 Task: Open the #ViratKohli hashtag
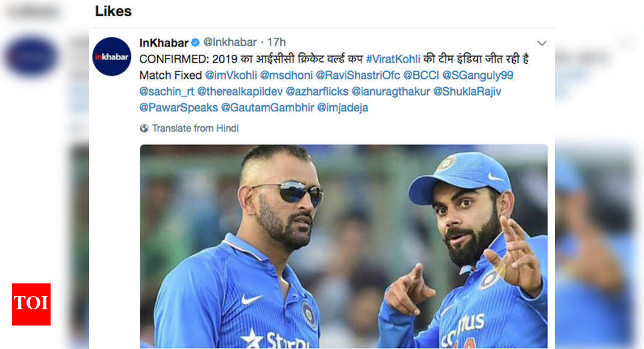pyautogui.click(x=393, y=59)
